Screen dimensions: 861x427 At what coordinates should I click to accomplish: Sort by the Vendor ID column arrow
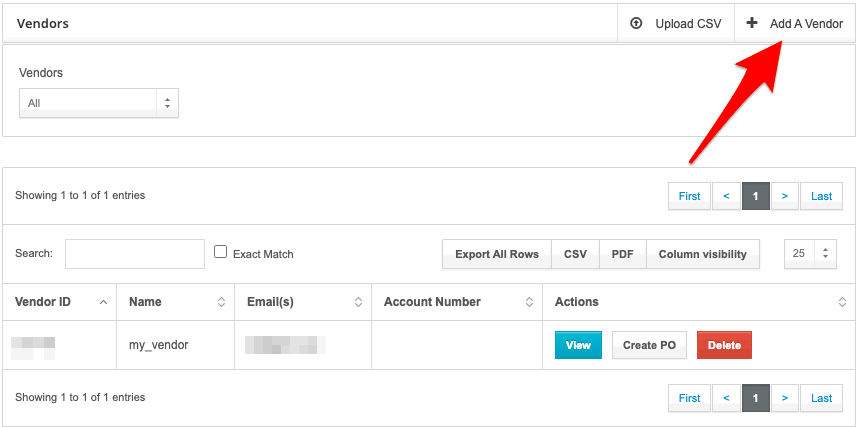(x=103, y=302)
